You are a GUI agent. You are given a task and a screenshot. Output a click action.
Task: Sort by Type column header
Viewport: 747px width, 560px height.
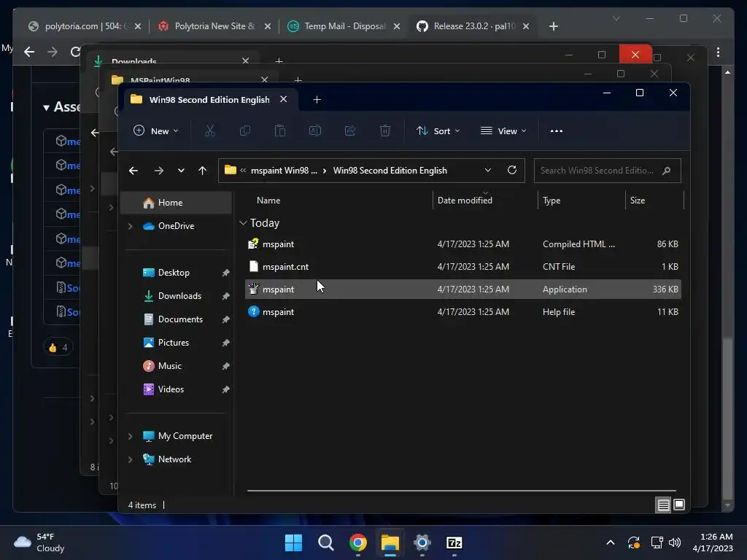[x=551, y=201]
